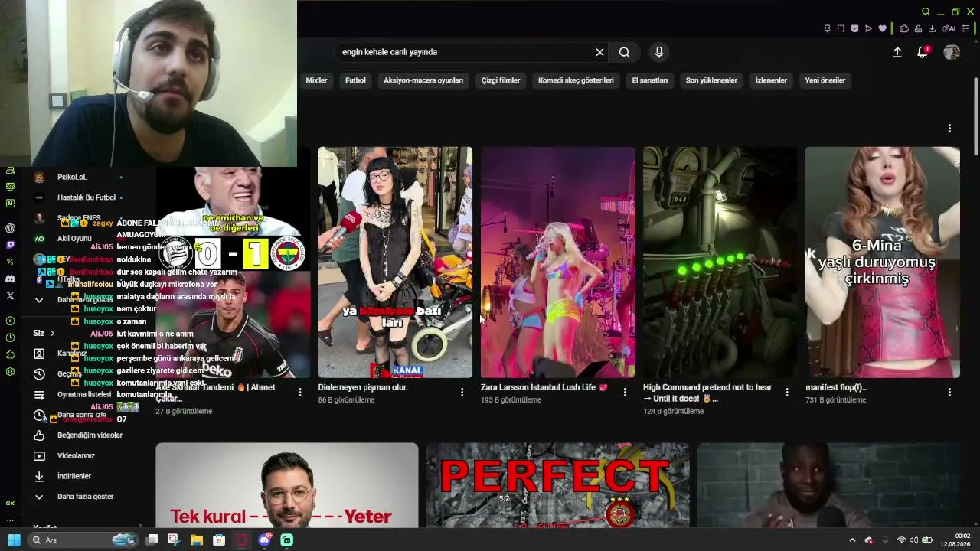Open options for Ahmet Çakar short

point(299,393)
